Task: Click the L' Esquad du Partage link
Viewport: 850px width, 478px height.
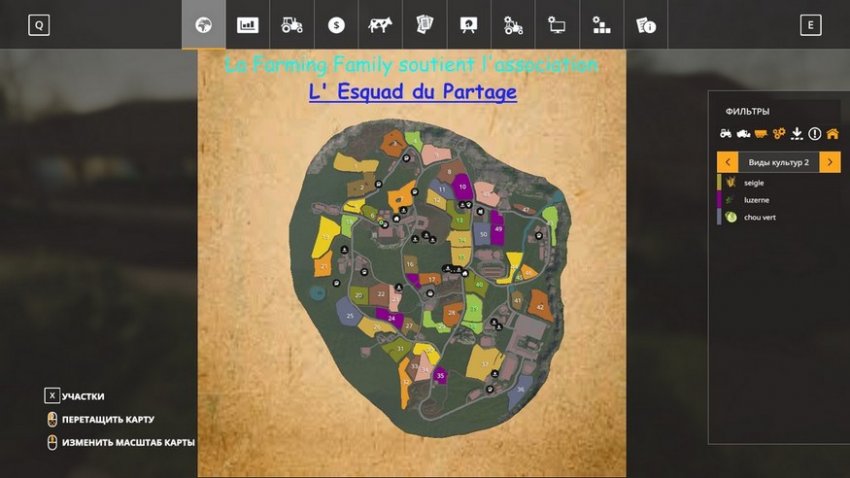Action: pos(412,92)
